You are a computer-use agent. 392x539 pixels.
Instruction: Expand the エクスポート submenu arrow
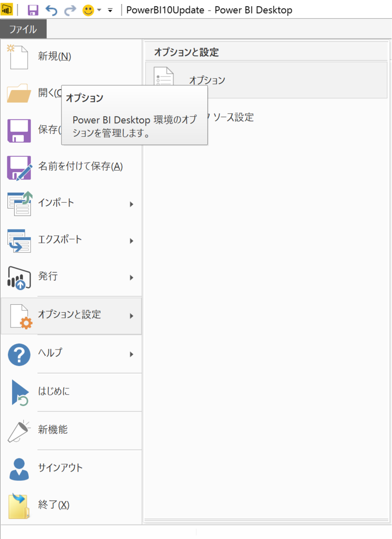click(x=131, y=241)
